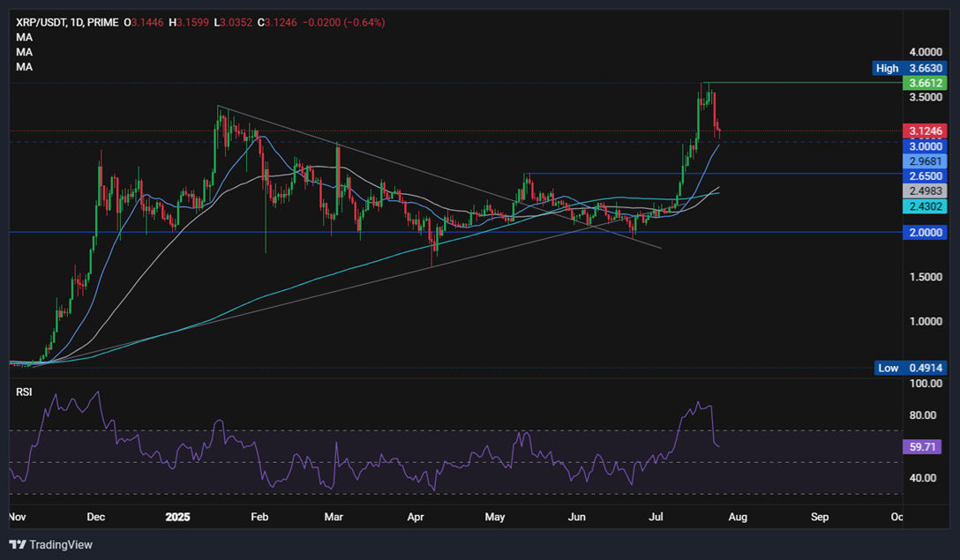This screenshot has height=560, width=960.
Task: Click the TradingView logo
Action: click(x=51, y=545)
